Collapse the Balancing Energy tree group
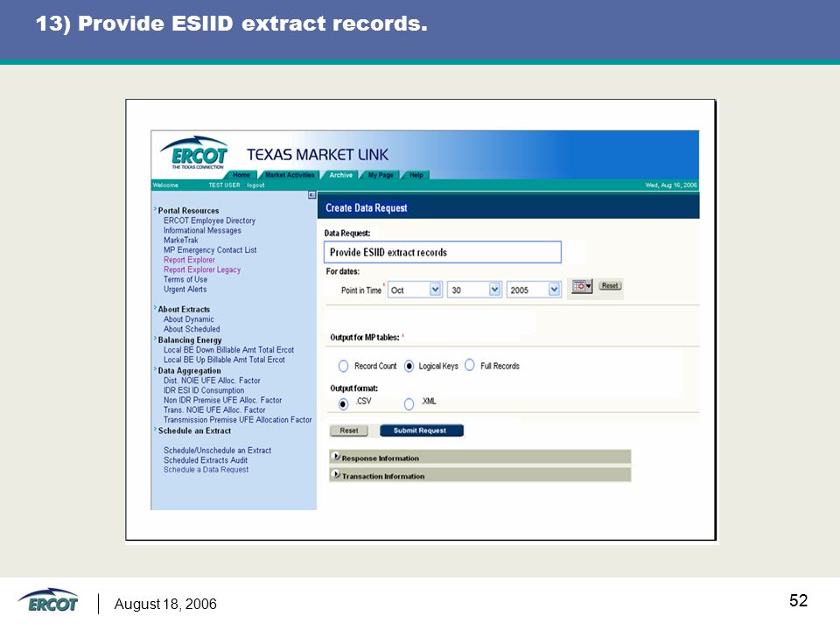840x630 pixels. click(156, 339)
